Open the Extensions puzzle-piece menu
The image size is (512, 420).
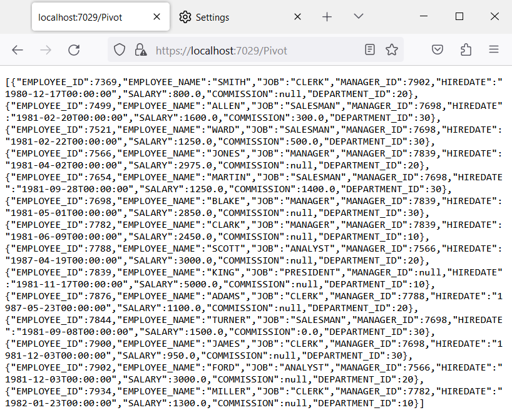coord(466,50)
